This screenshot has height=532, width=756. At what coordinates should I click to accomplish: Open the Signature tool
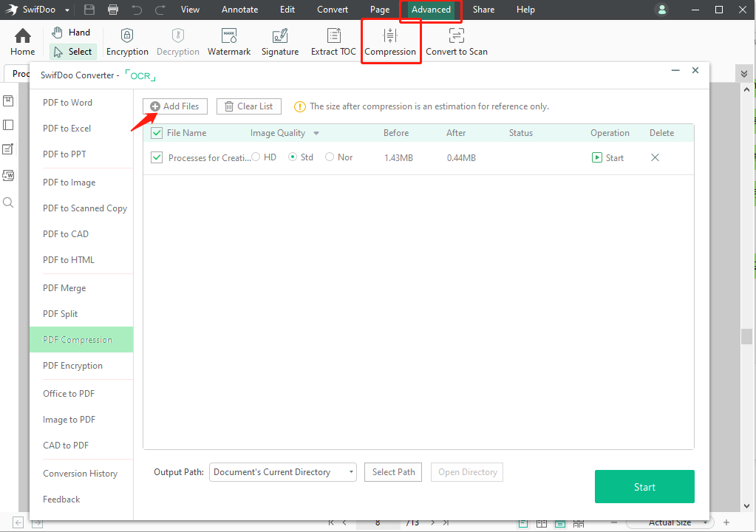click(x=279, y=41)
